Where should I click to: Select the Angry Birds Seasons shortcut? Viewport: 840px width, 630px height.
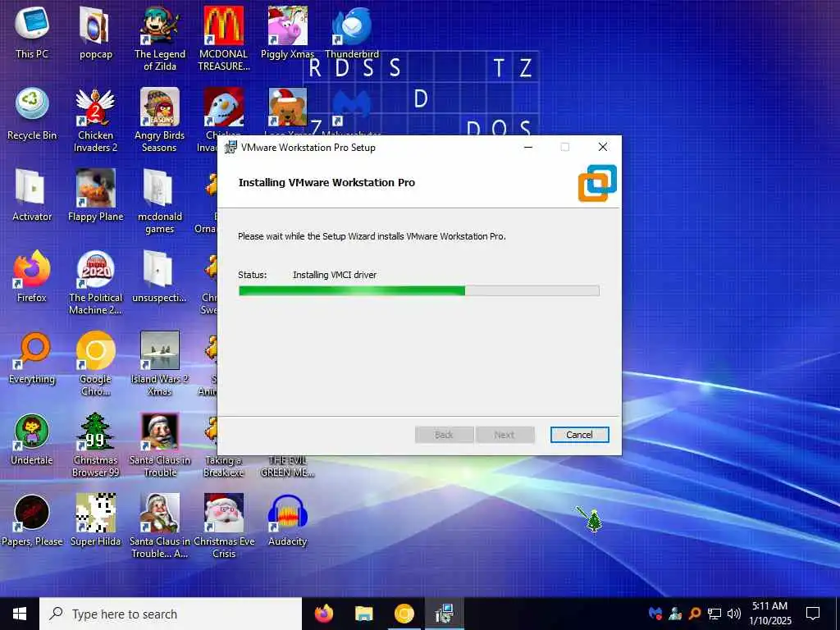160,120
